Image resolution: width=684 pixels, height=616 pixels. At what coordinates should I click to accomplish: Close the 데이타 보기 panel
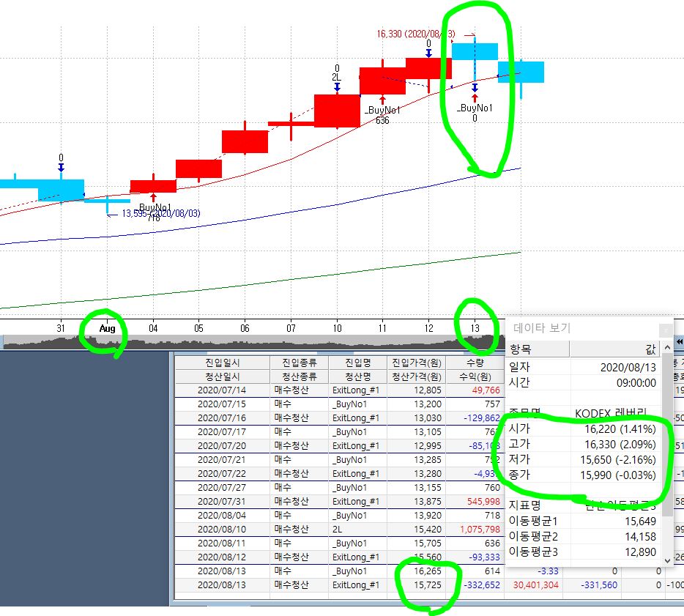pos(664,330)
